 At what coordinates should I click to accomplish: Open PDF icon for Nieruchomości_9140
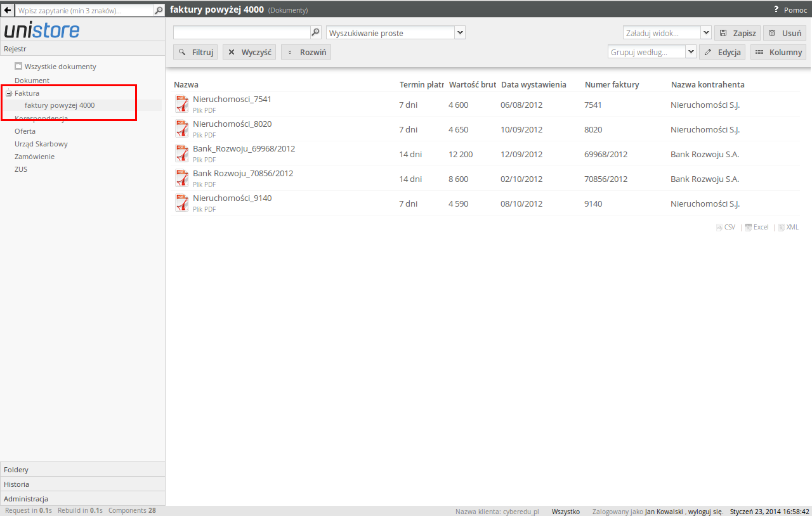(182, 203)
